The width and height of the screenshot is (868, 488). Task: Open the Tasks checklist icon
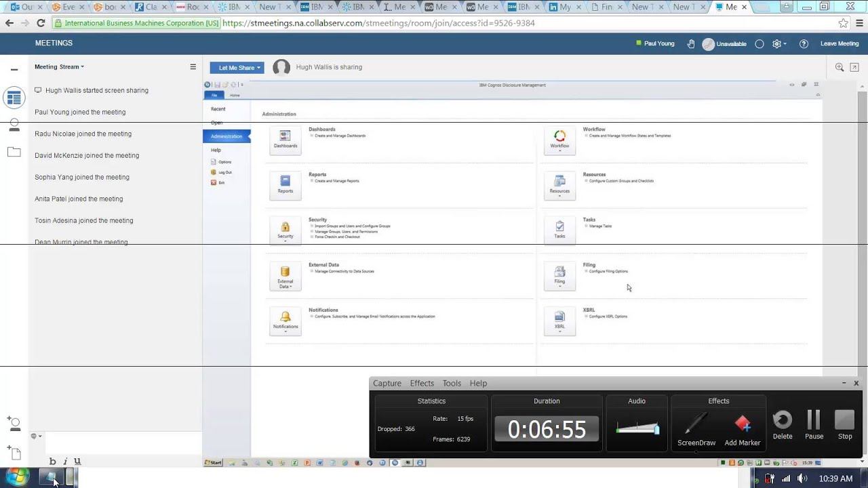[559, 230]
